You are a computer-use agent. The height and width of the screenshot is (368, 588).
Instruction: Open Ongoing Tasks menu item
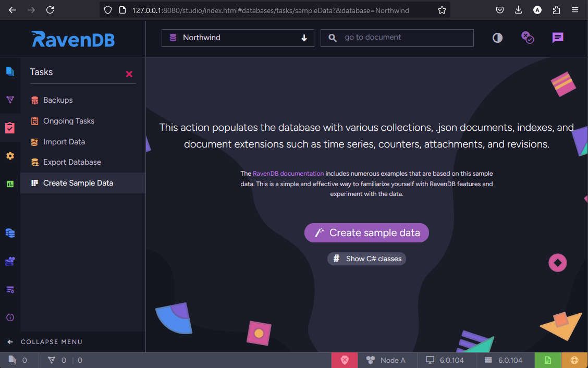click(83, 121)
